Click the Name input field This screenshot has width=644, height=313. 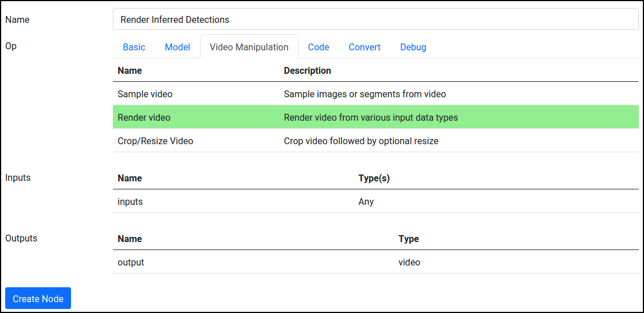[375, 19]
